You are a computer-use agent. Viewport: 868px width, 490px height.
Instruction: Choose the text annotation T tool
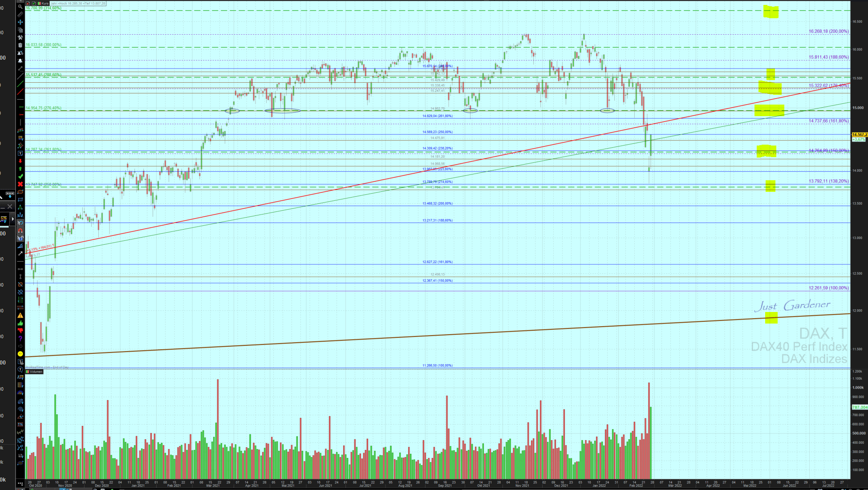[x=20, y=153]
